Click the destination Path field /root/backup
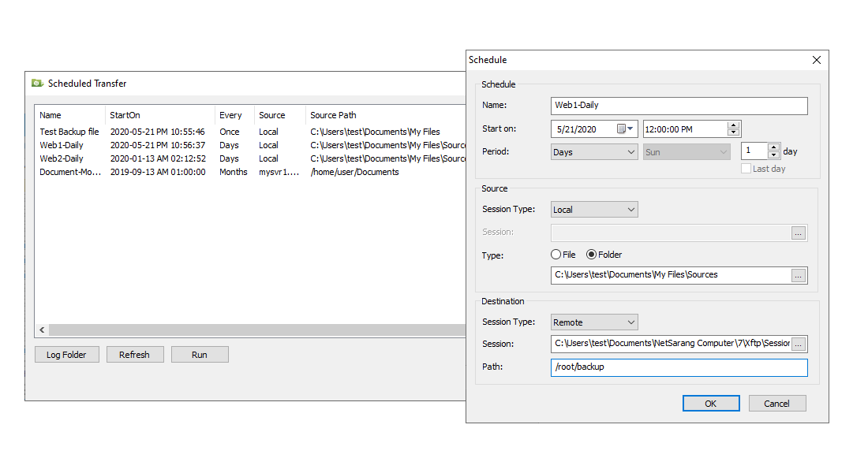Screen dimensions: 868x473 point(679,367)
